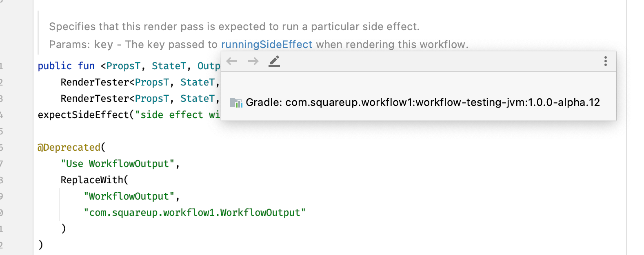Click the public keyword on line 1

coord(54,66)
